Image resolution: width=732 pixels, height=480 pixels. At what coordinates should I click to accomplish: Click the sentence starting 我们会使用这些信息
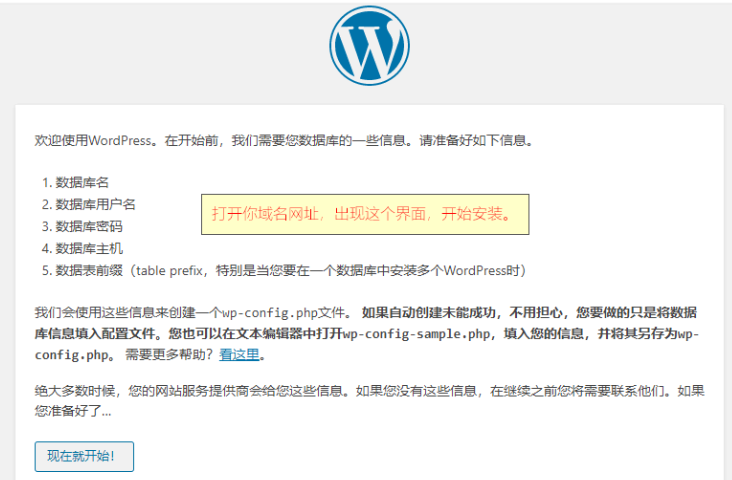(x=193, y=312)
